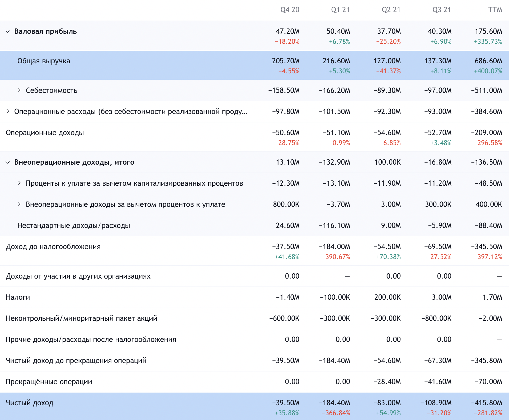The height and width of the screenshot is (420, 509).
Task: Click pretax income value −184.00M
Action: 335,247
